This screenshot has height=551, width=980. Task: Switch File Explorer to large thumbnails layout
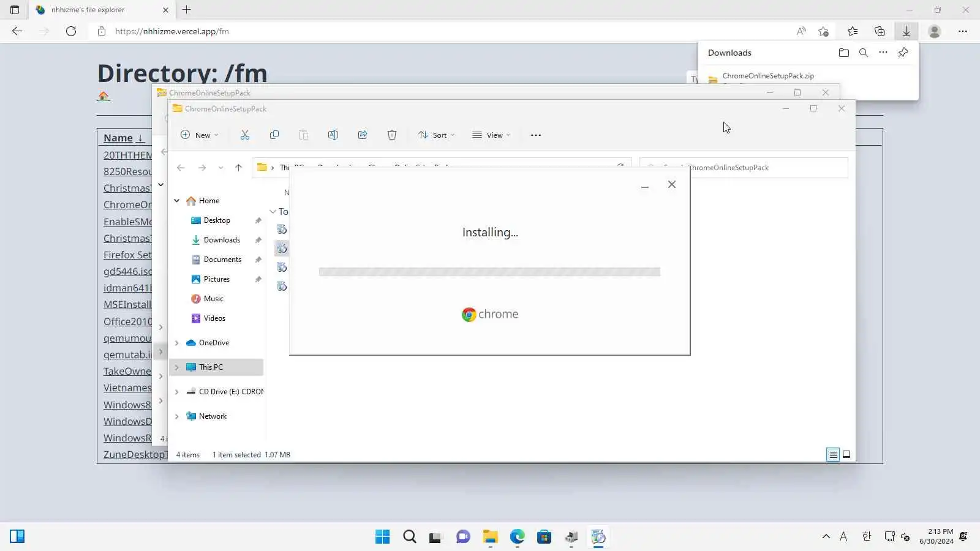click(x=846, y=454)
